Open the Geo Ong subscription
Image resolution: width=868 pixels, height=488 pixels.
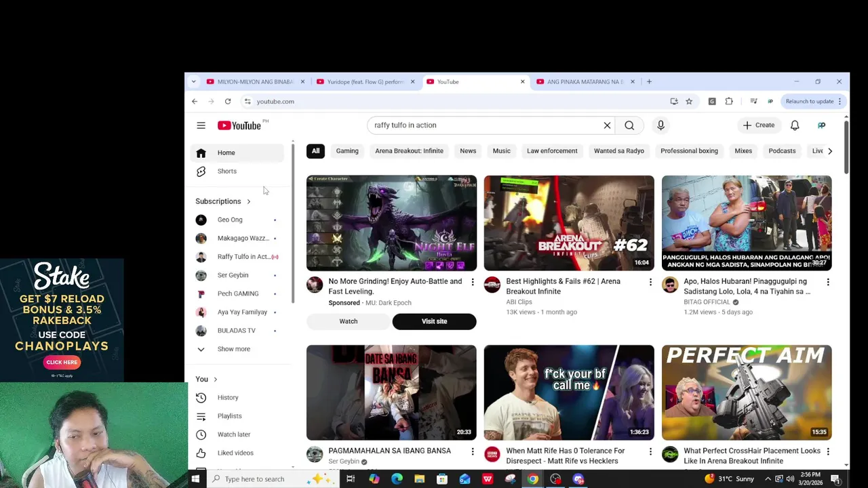click(237, 220)
